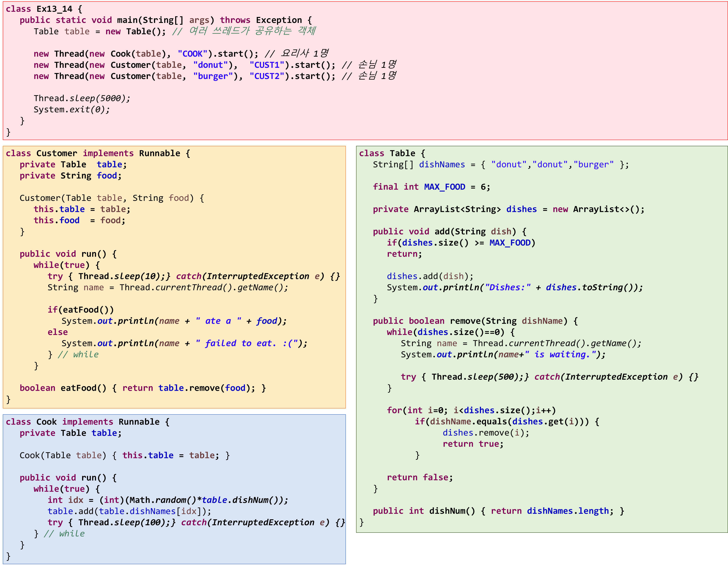Click 'dishes.add(dish);' statement
The height and width of the screenshot is (567, 728).
tap(430, 276)
